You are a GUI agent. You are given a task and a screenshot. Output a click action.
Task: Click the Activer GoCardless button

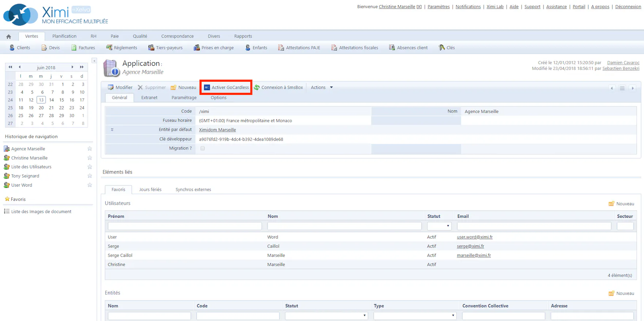tap(226, 87)
